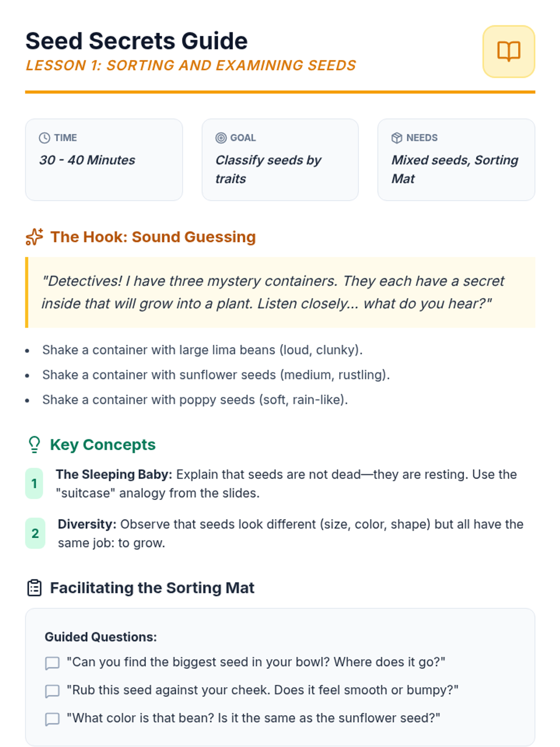Screen dimensions: 560x747
Task: Click the speech bubble icon for cheek question
Action: [52, 691]
